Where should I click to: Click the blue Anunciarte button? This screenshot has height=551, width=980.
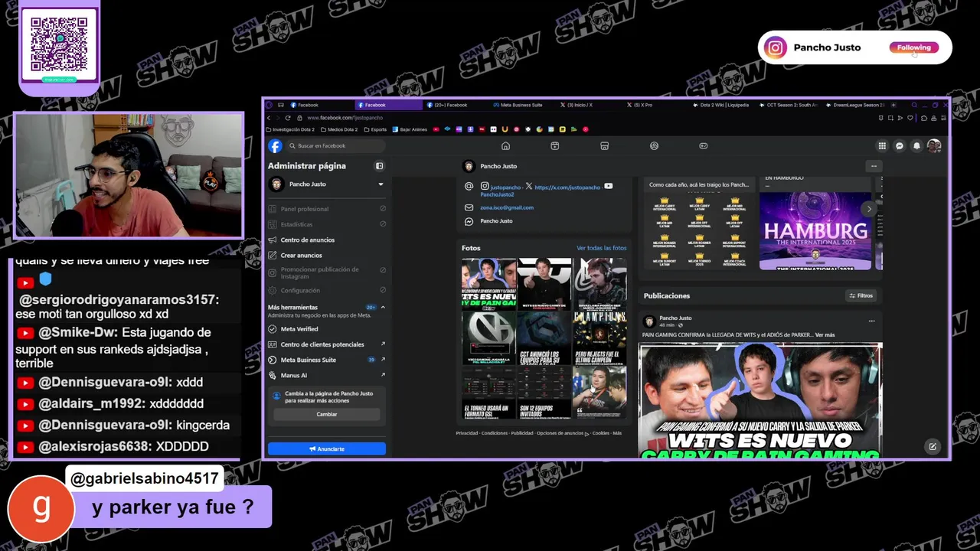pos(327,448)
